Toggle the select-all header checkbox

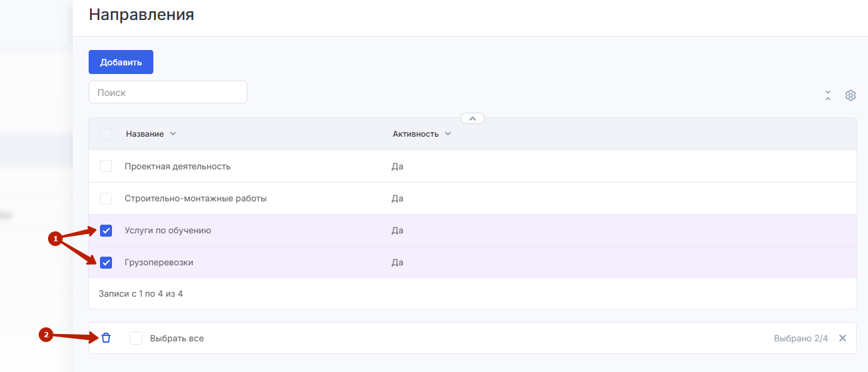pyautogui.click(x=106, y=134)
